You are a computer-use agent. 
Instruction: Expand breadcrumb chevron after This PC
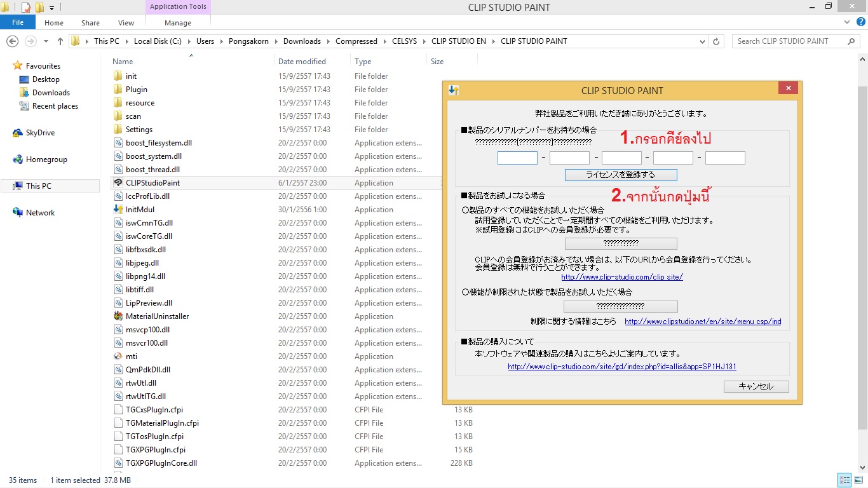pos(126,41)
